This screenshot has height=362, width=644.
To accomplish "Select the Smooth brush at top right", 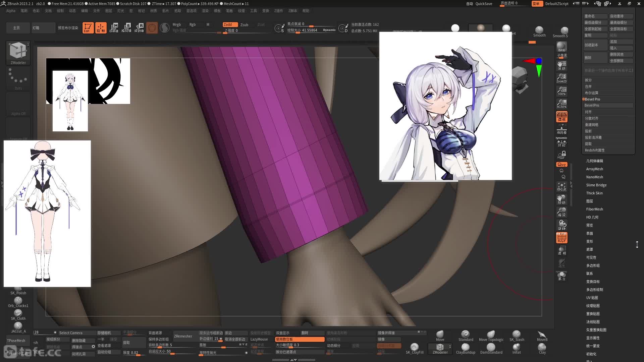I will click(539, 32).
